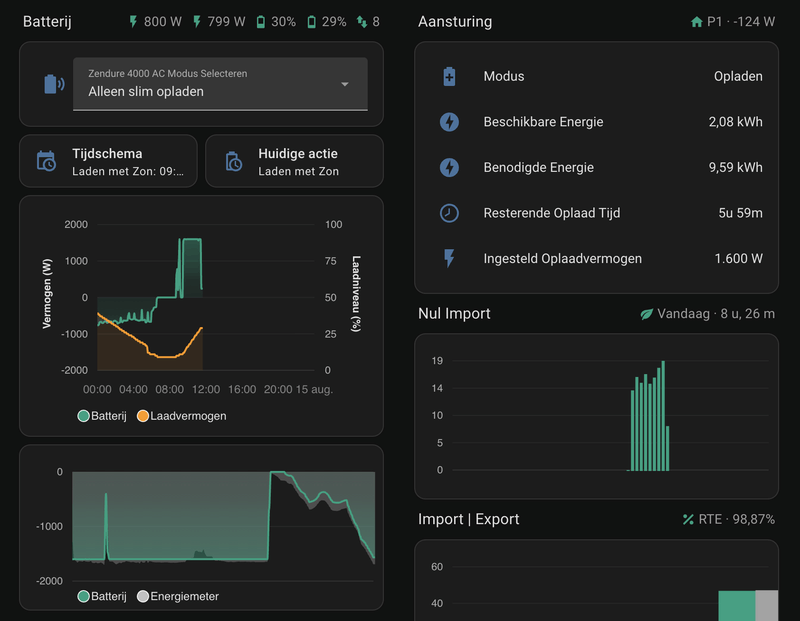Click the lightning icon next to 800 W
This screenshot has height=621, width=800.
(x=133, y=22)
